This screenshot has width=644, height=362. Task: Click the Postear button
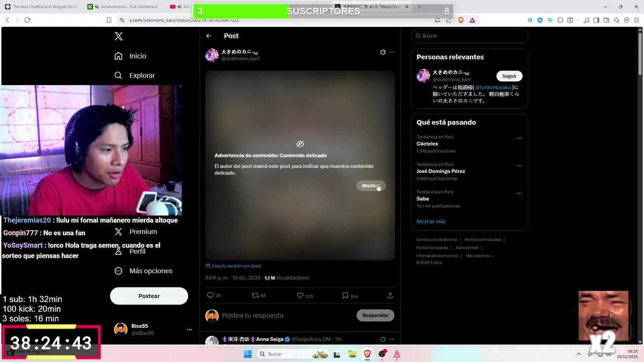pyautogui.click(x=149, y=296)
